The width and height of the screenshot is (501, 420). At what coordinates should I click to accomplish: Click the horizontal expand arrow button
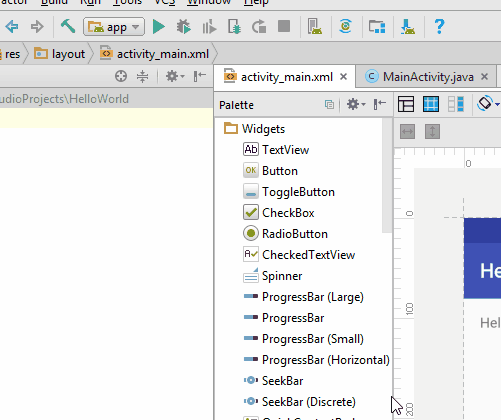407,132
